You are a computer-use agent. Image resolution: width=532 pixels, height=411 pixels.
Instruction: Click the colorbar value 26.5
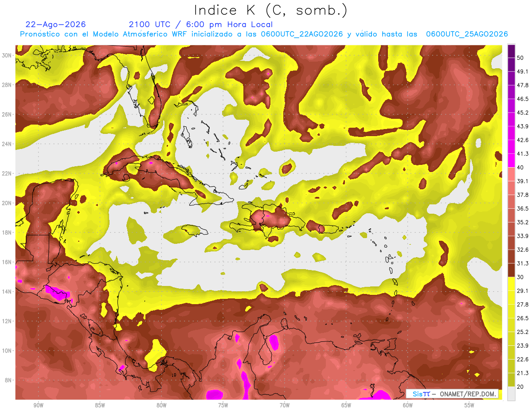[523, 318]
